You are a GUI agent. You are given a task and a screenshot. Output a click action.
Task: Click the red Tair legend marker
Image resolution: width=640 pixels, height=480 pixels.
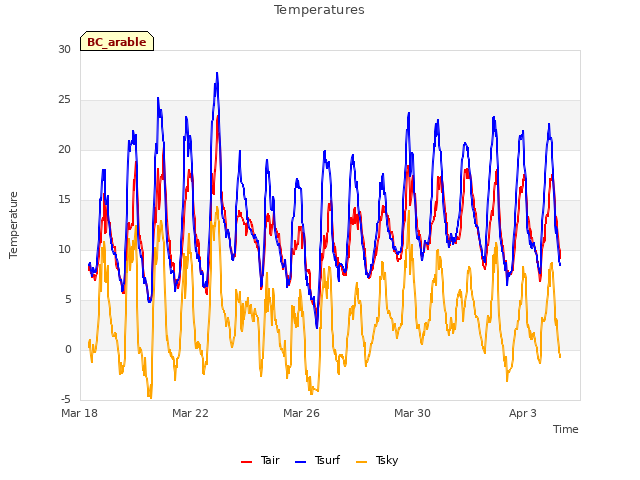[247, 462]
